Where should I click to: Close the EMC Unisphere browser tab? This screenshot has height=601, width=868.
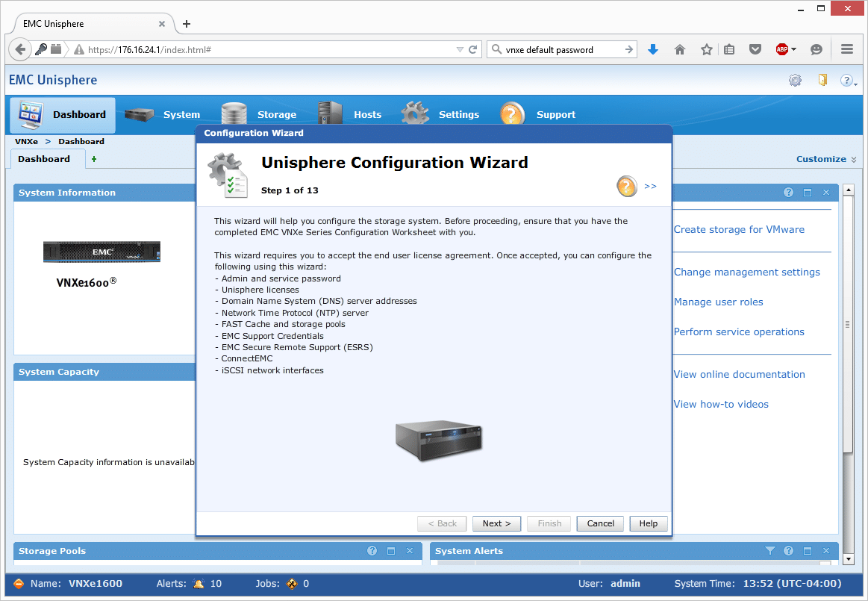(x=162, y=24)
